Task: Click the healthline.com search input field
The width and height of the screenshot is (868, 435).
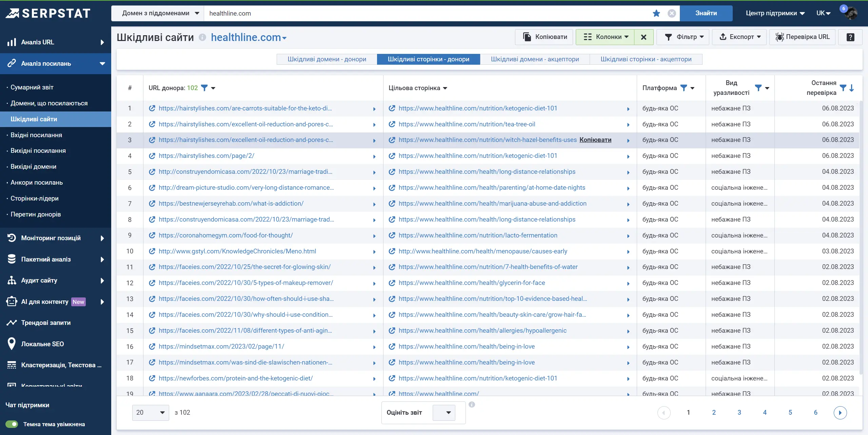Action: click(x=427, y=13)
